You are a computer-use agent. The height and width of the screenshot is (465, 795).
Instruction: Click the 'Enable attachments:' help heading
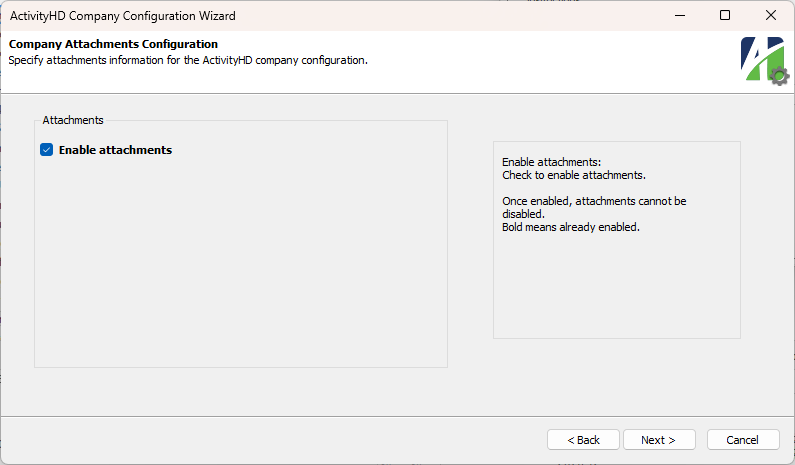tap(552, 162)
